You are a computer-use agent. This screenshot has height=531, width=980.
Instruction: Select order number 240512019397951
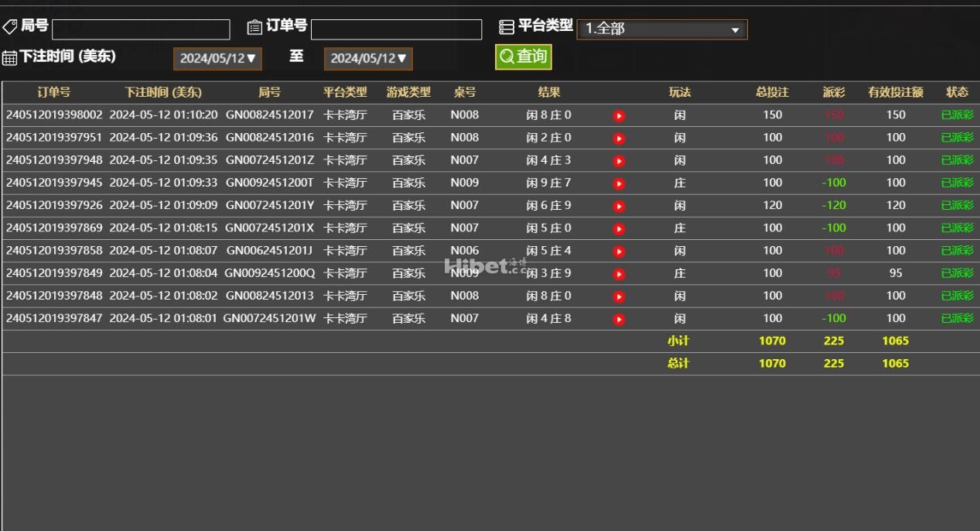(54, 137)
